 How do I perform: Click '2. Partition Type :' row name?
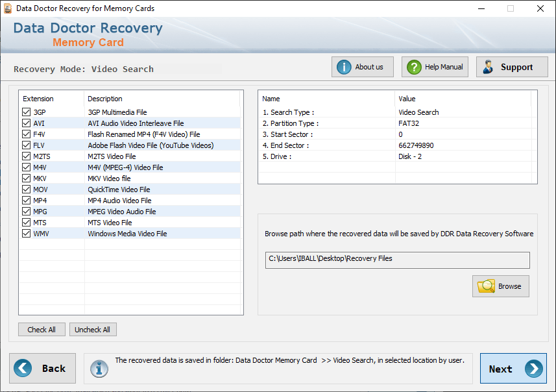[x=291, y=123]
